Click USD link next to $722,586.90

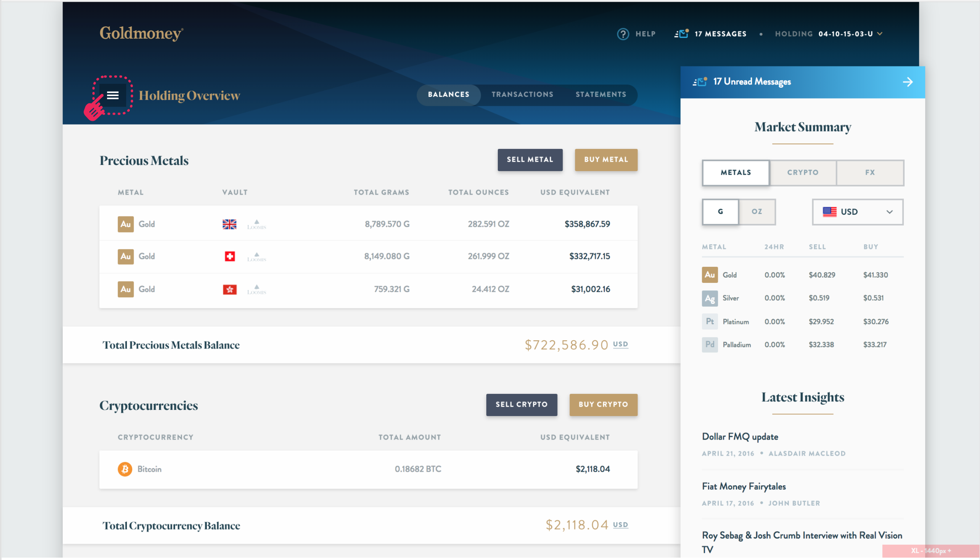(x=620, y=344)
